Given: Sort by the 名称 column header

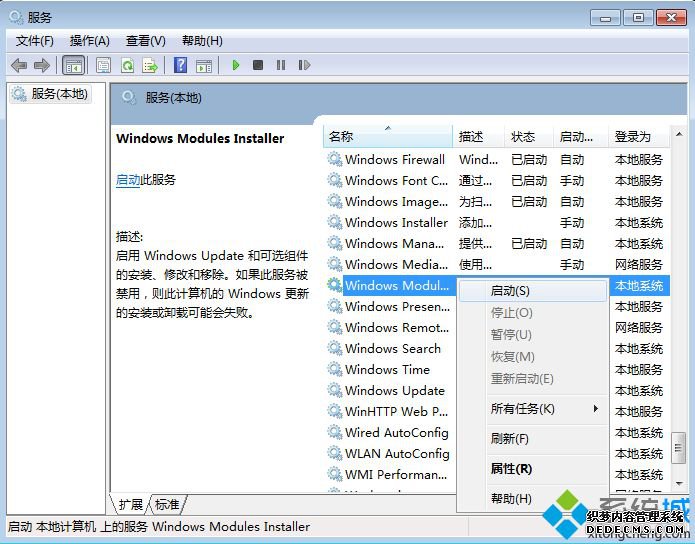Looking at the screenshot, I should coord(388,137).
